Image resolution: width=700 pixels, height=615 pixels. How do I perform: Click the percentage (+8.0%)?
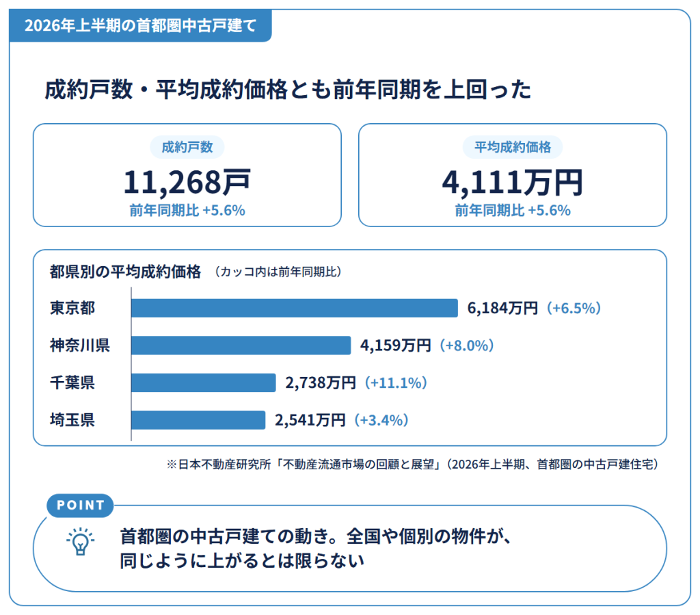tap(466, 345)
